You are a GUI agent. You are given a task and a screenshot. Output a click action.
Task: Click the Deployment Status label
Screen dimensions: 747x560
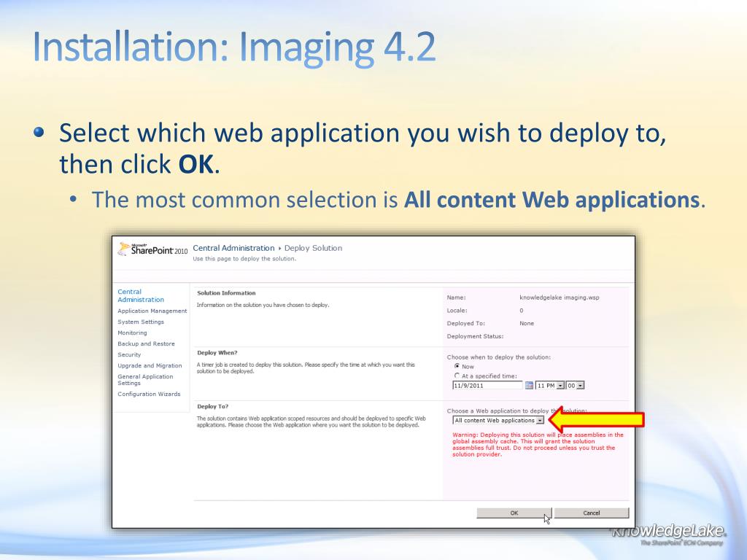pos(475,336)
